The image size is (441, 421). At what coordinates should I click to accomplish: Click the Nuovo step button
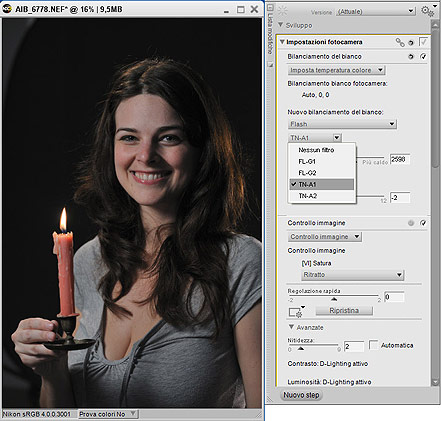point(301,395)
